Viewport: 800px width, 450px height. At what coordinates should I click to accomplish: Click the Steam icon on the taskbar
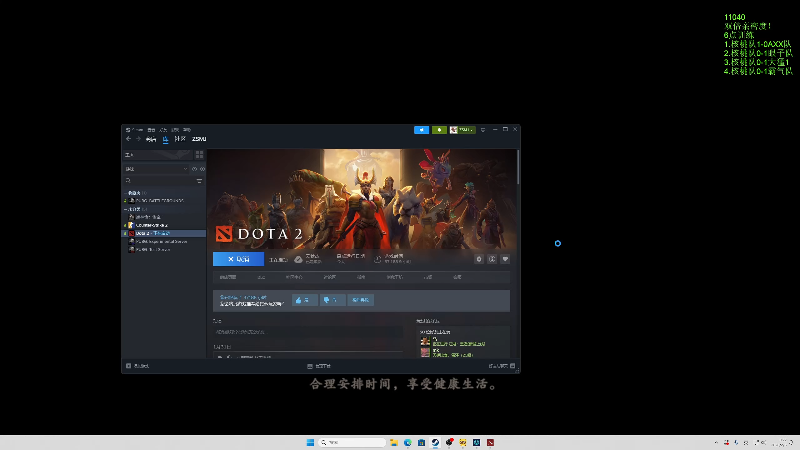pos(435,442)
